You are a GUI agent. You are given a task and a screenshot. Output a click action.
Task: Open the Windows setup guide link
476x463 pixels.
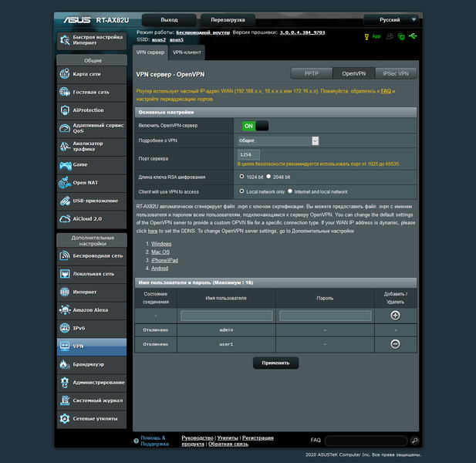(x=161, y=244)
